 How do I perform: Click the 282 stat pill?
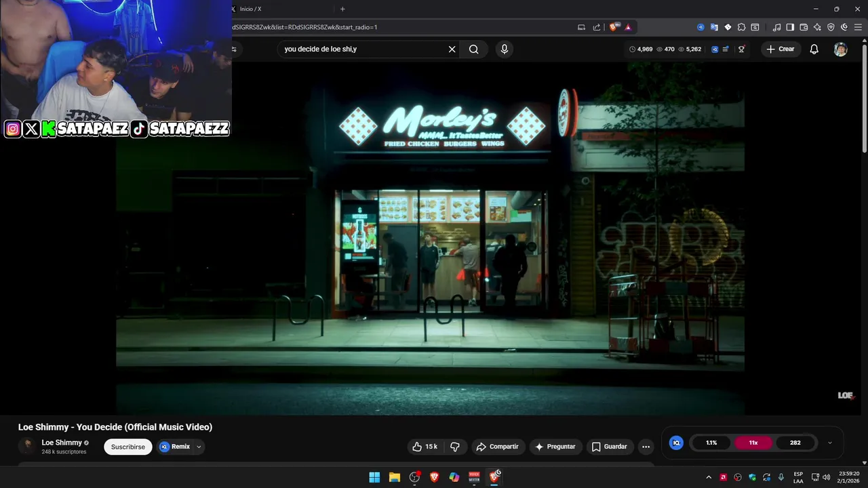pos(795,443)
